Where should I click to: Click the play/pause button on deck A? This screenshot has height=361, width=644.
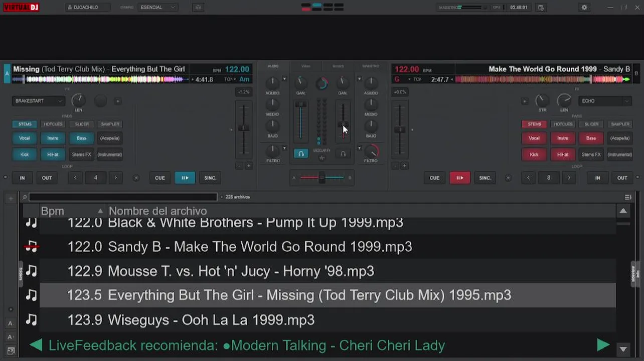(x=185, y=177)
